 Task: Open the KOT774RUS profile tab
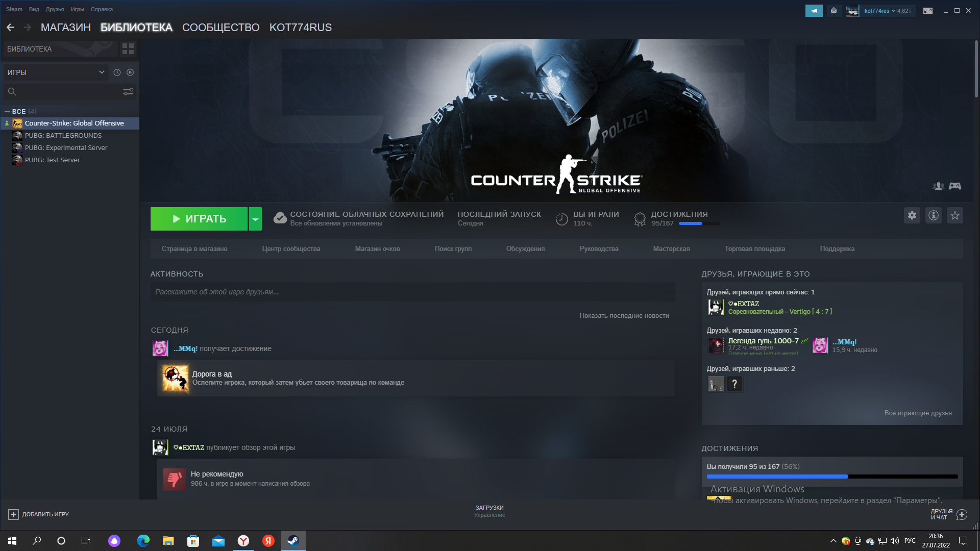[300, 28]
